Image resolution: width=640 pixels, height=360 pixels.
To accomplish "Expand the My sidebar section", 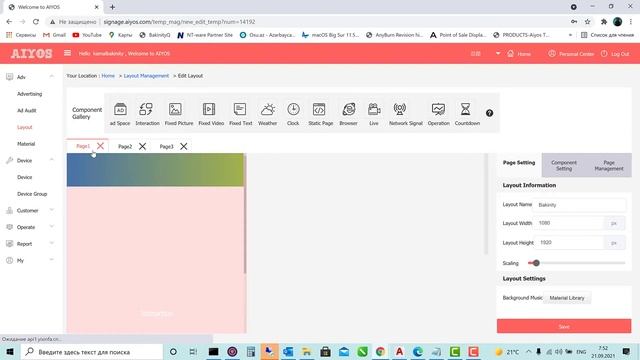I will (51, 260).
